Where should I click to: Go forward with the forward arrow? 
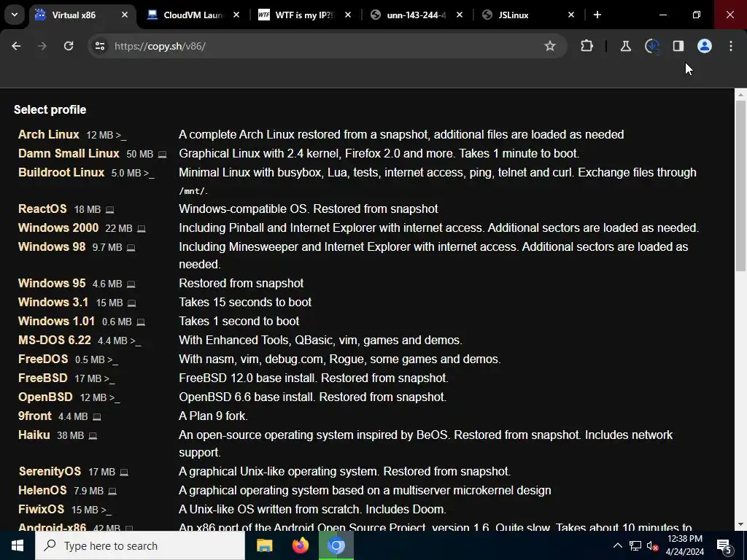[x=42, y=46]
